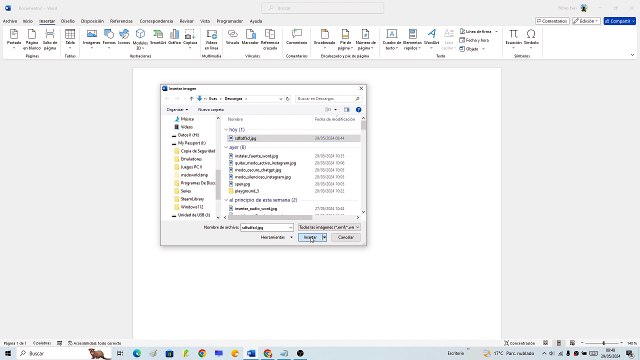Open the Objeto dropdown arrow
This screenshot has width=640, height=360.
[483, 49]
